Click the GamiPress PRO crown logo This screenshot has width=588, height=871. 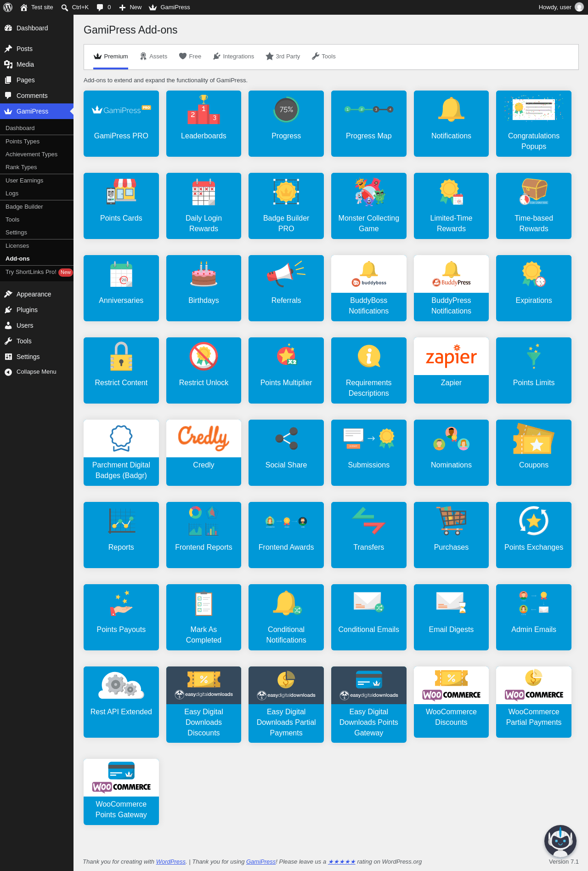[121, 109]
